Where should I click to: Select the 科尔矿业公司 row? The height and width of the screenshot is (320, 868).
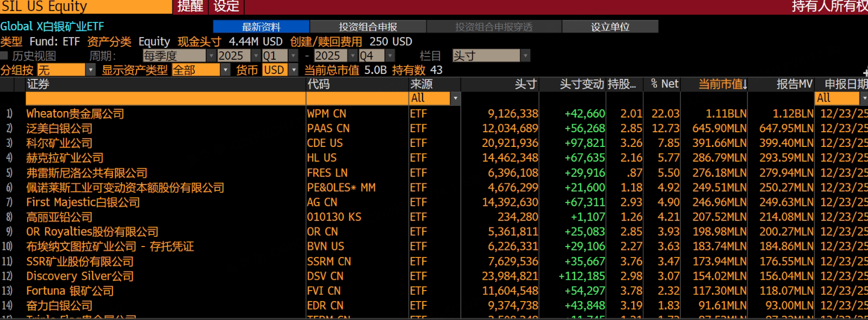[x=434, y=143]
